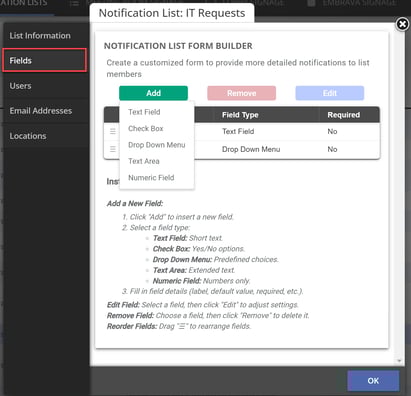This screenshot has height=396, width=411.
Task: Close the dialog with the X icon
Action: 402,24
